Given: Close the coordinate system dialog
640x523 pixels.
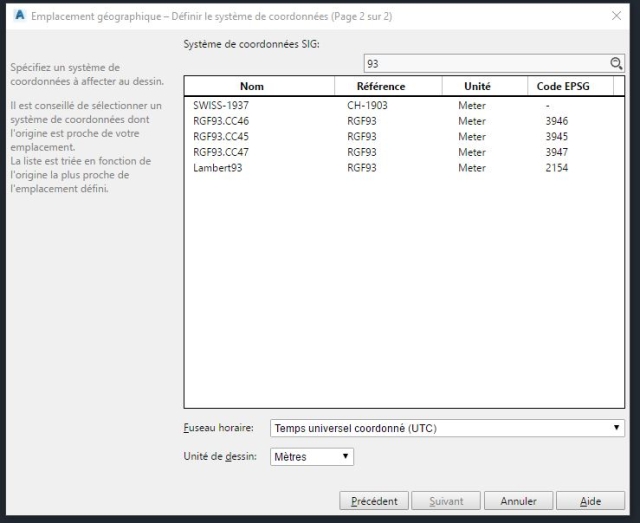Looking at the screenshot, I should pos(616,16).
